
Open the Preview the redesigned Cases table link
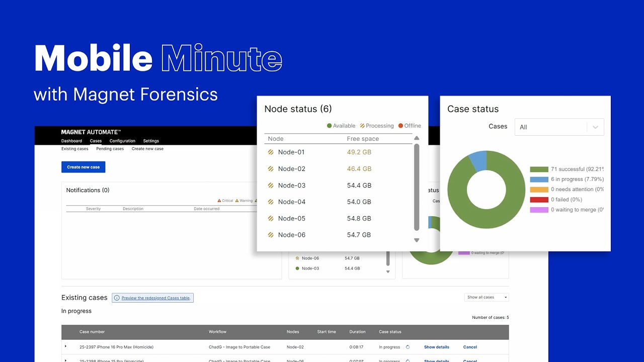click(x=156, y=298)
